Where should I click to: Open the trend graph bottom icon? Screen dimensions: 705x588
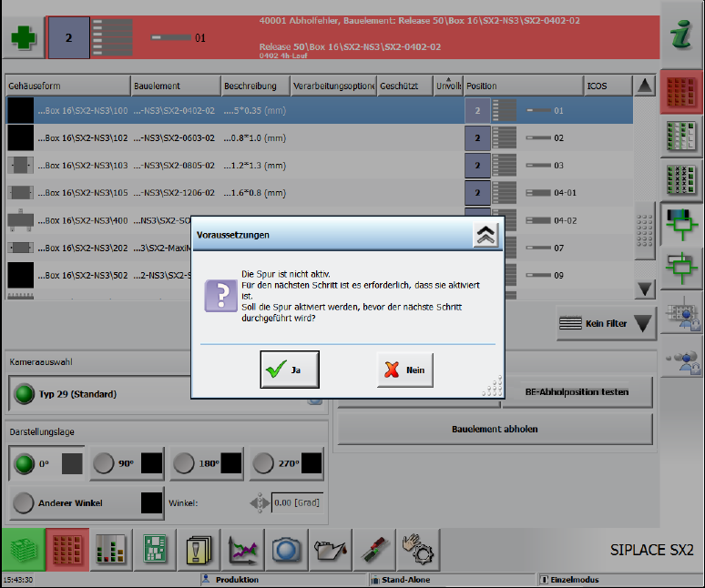coord(242,549)
